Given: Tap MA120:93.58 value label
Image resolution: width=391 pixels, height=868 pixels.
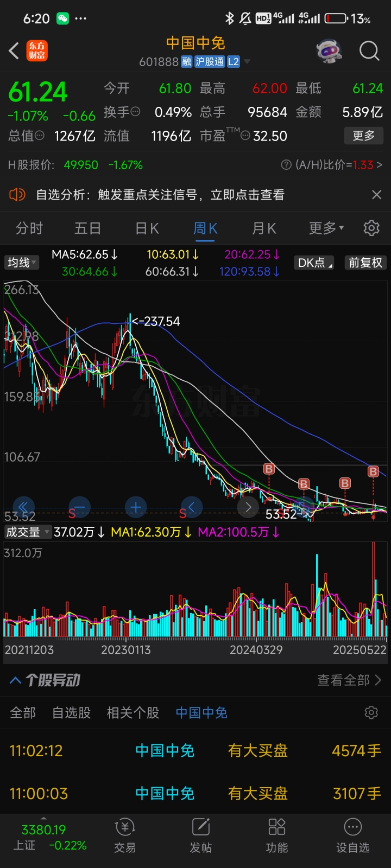Looking at the screenshot, I should (x=250, y=271).
